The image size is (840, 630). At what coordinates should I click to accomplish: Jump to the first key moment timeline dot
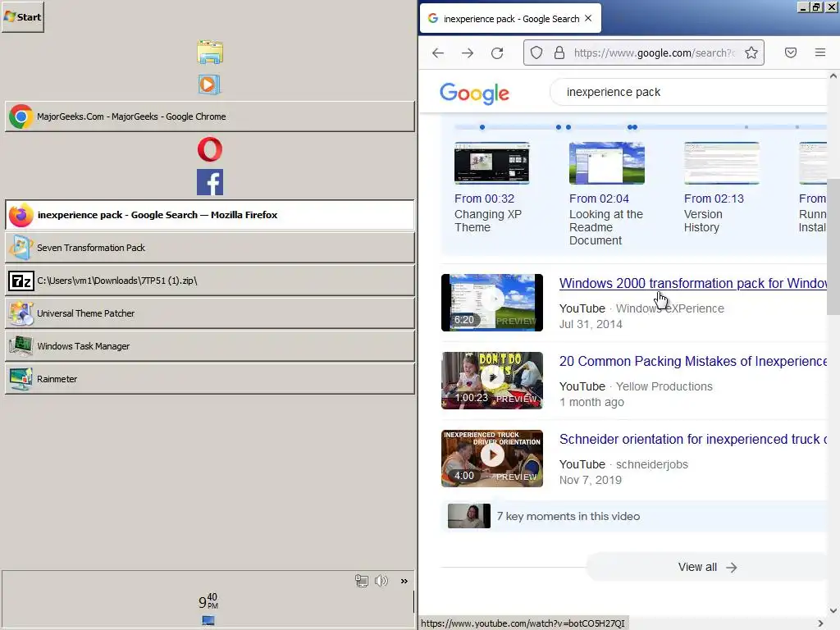[x=482, y=127]
